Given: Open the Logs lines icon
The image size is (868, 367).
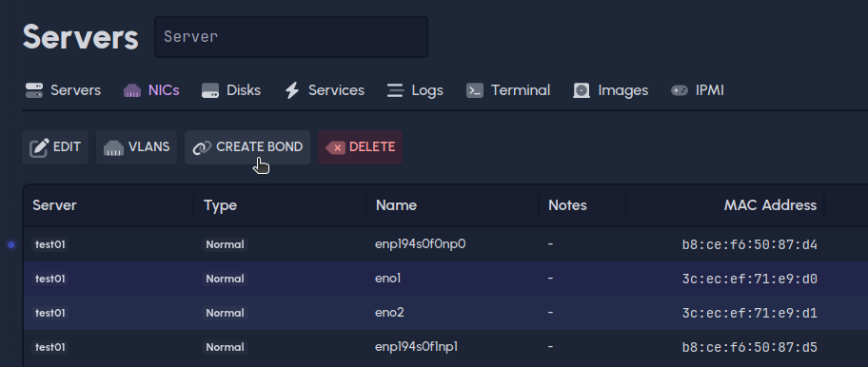Looking at the screenshot, I should coord(395,90).
